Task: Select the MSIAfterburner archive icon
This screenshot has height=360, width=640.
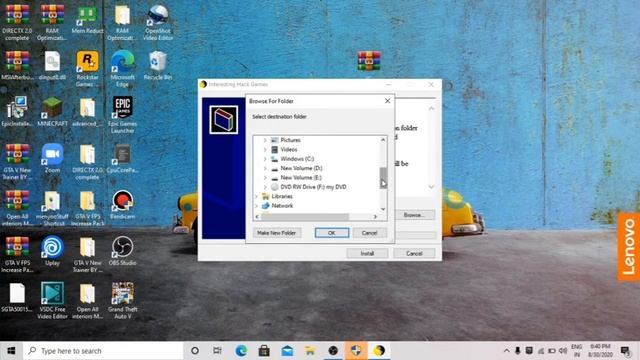Action: coord(17,61)
